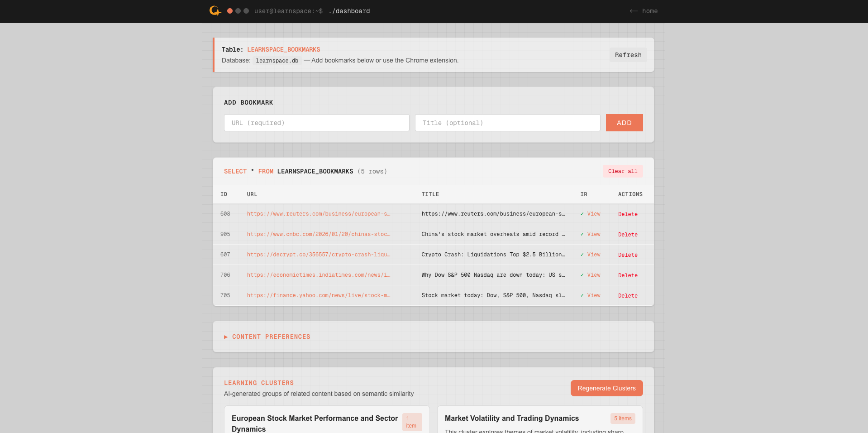Open the economictimes.indiatimes.com bookmark URL
Image resolution: width=868 pixels, height=433 pixels.
tap(319, 275)
